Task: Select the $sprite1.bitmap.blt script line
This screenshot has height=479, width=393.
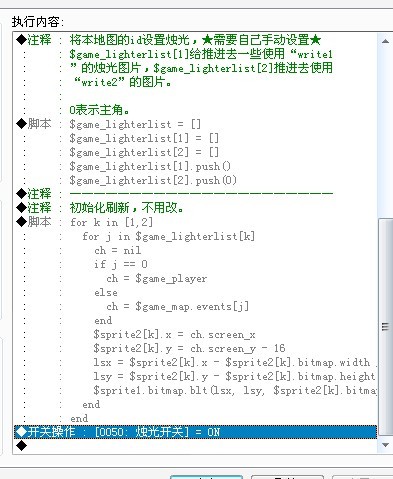Action: coord(196,390)
